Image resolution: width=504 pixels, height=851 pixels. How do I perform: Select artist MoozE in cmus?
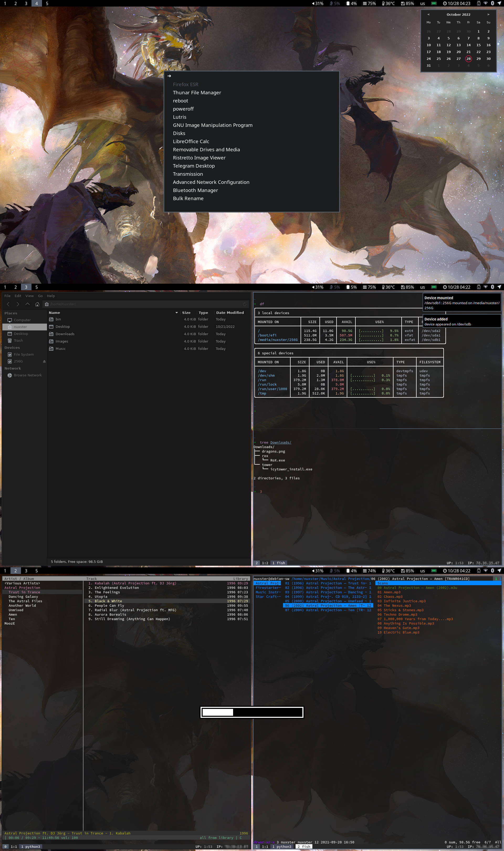[9, 624]
